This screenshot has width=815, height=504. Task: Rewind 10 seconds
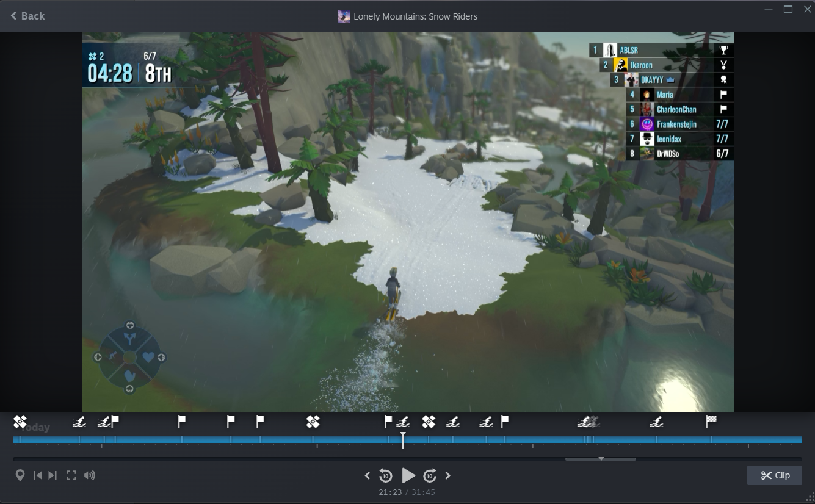(x=385, y=475)
